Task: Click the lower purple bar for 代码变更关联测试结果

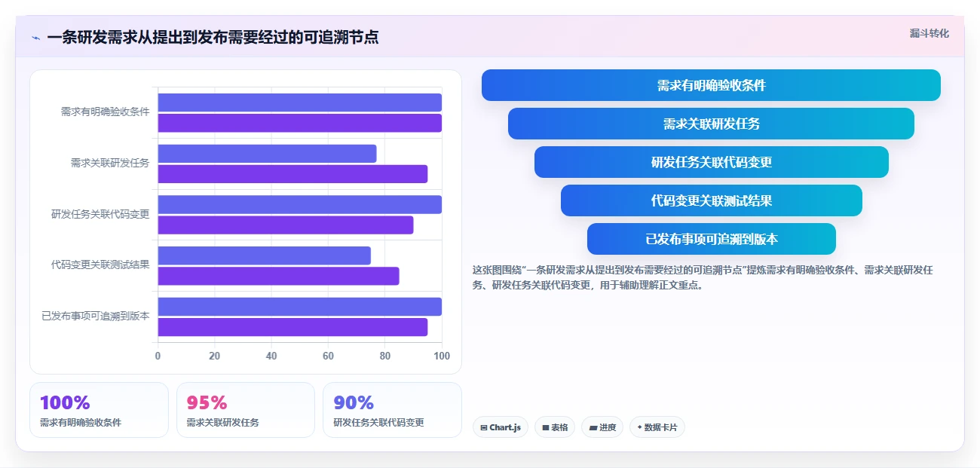Action: pos(278,276)
